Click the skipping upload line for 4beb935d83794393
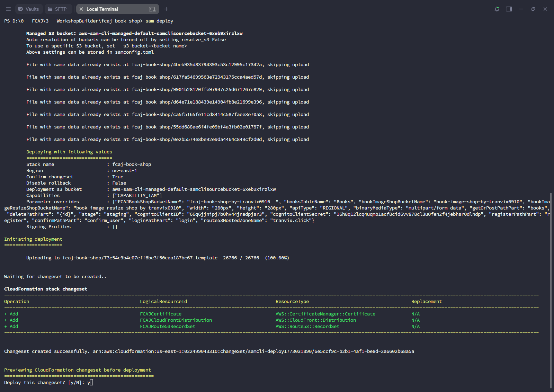This screenshot has height=392, width=554. tap(168, 64)
